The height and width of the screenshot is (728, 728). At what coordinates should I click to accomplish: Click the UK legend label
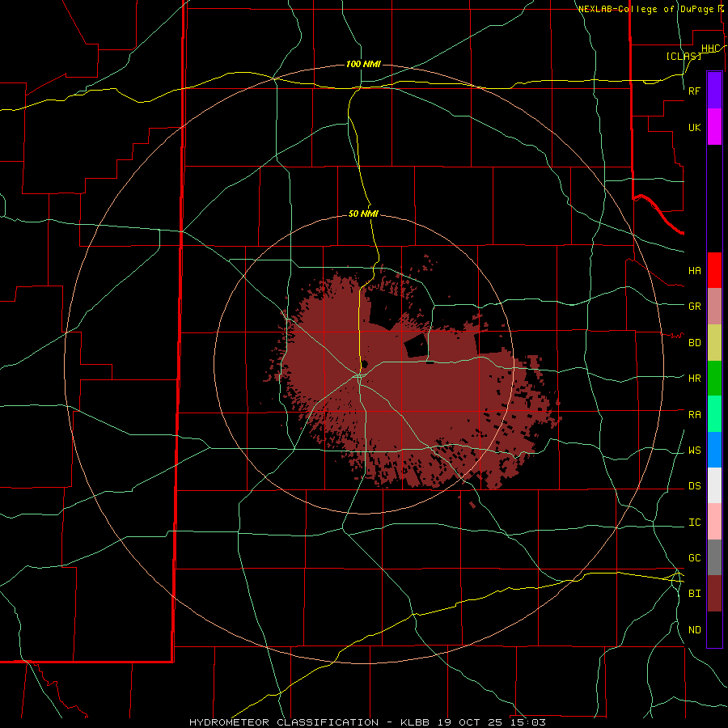(x=694, y=127)
